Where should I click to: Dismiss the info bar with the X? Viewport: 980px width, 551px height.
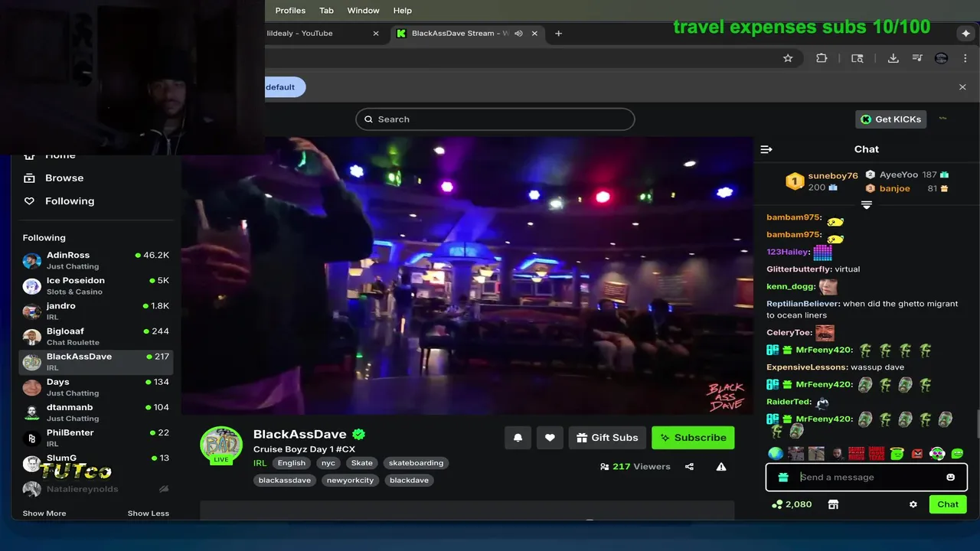[x=962, y=87]
